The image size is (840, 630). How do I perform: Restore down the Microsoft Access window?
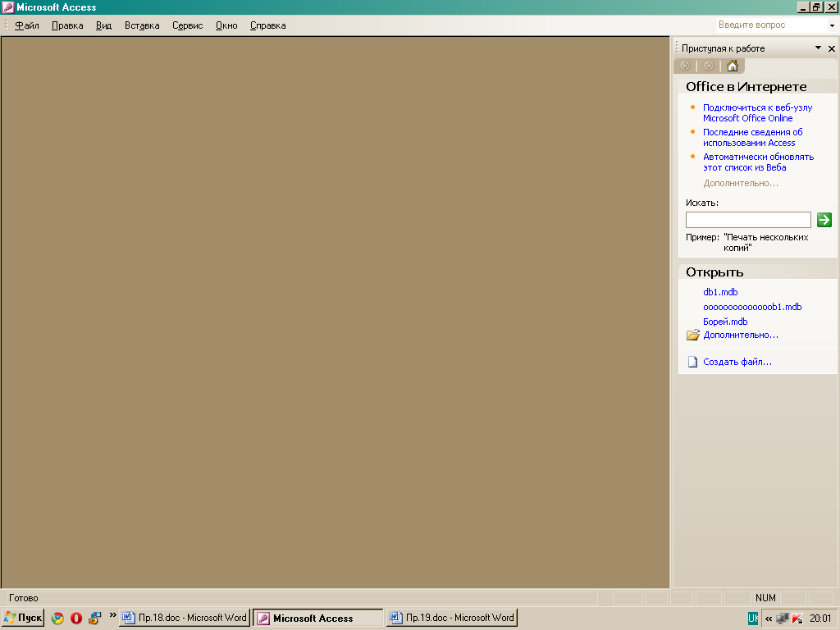pos(816,7)
